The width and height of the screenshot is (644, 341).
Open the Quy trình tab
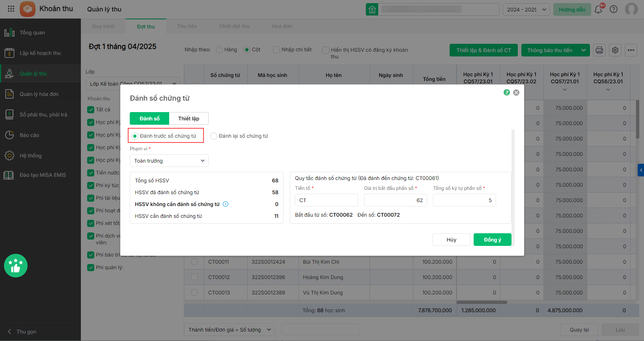tap(103, 26)
